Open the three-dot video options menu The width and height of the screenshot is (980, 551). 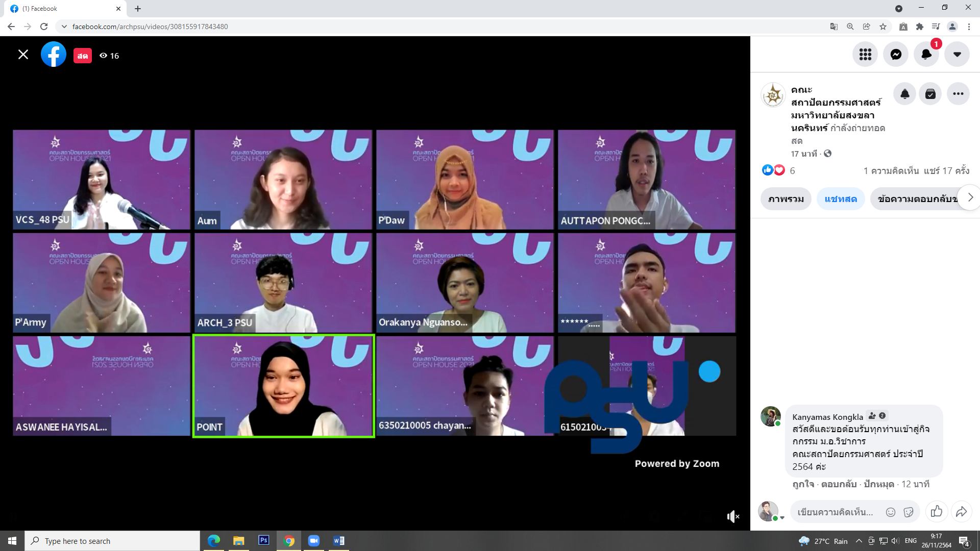[958, 94]
